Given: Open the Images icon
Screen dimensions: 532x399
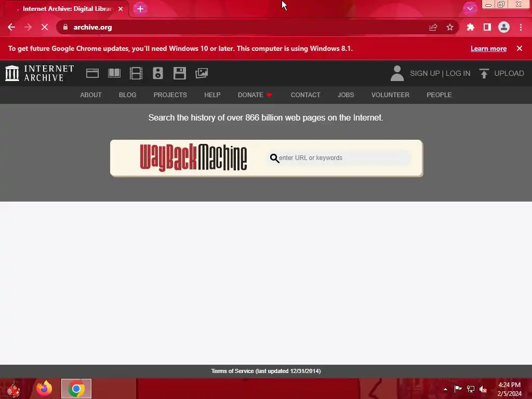Looking at the screenshot, I should point(202,73).
